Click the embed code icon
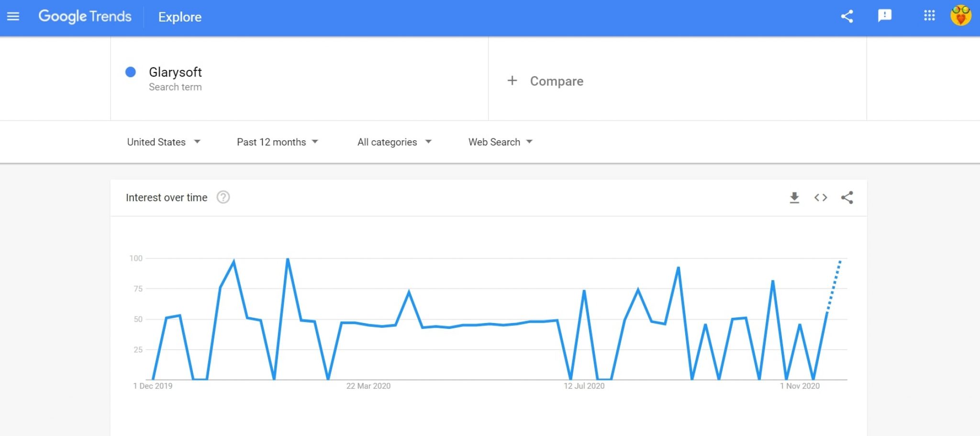Screen dimensions: 980x436 [x=821, y=198]
